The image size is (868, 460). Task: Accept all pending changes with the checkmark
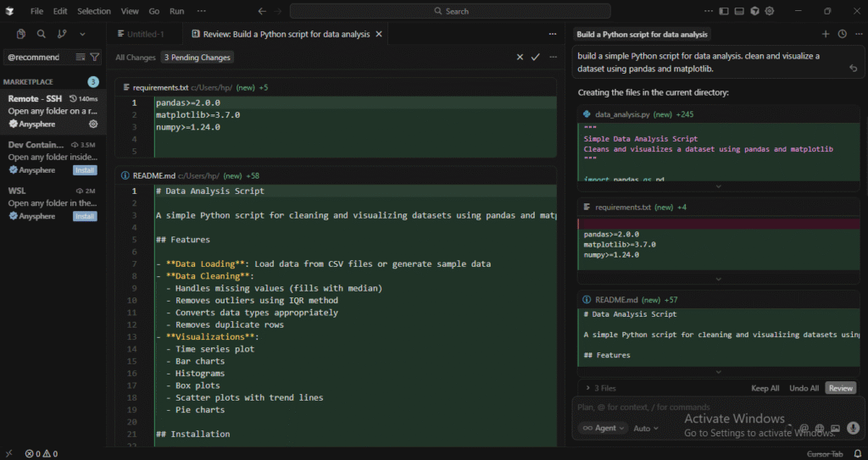pos(536,57)
